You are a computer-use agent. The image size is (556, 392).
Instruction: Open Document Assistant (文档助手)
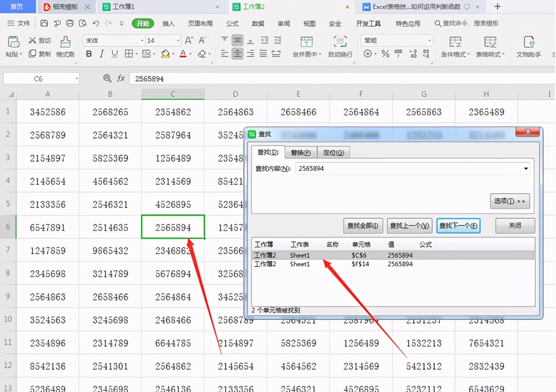point(529,47)
